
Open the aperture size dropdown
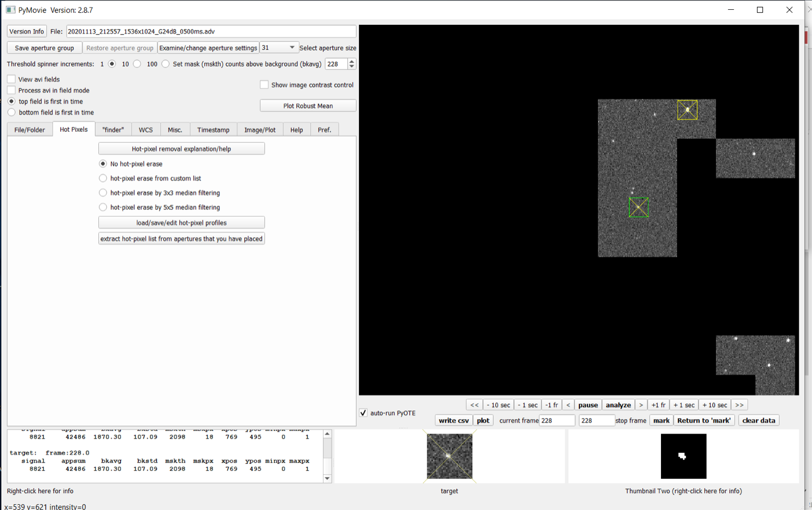point(278,48)
